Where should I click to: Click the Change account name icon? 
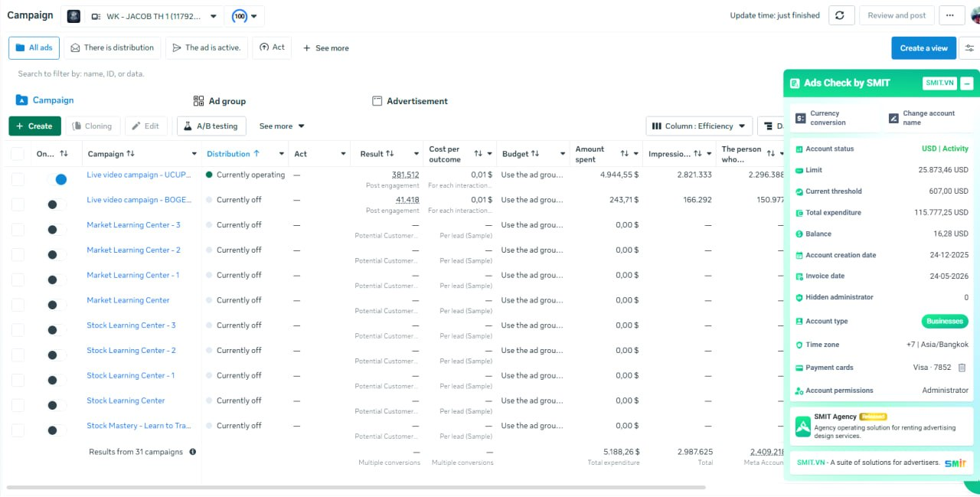[893, 118]
